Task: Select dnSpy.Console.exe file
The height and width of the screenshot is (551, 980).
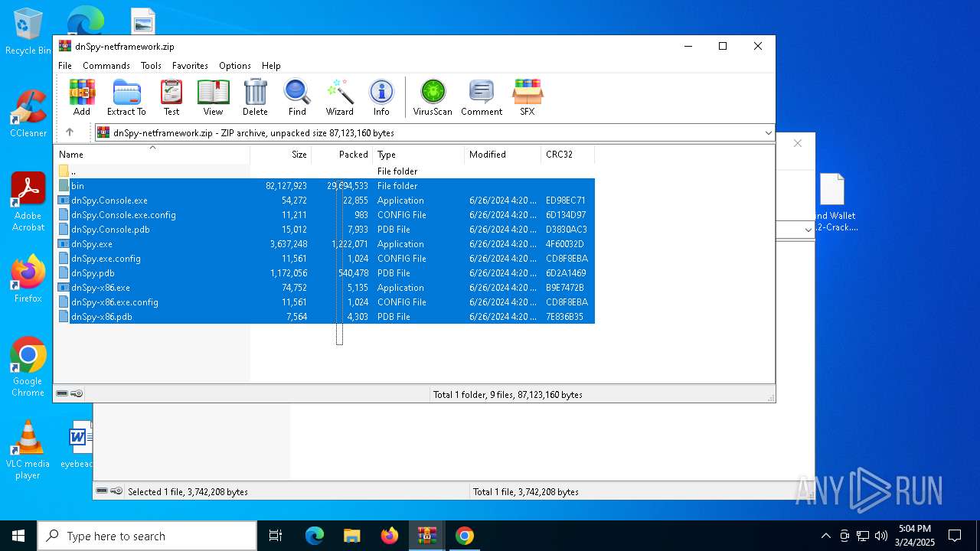Action: pos(326,201)
